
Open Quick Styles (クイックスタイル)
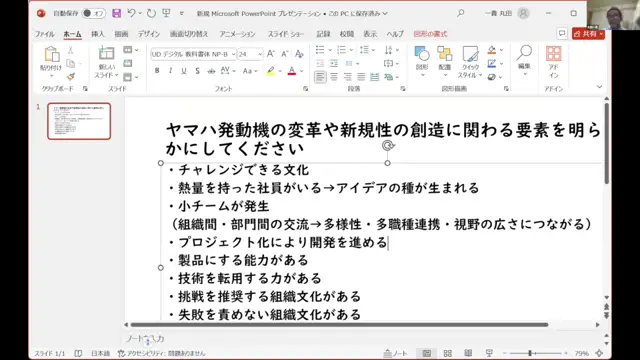(470, 62)
